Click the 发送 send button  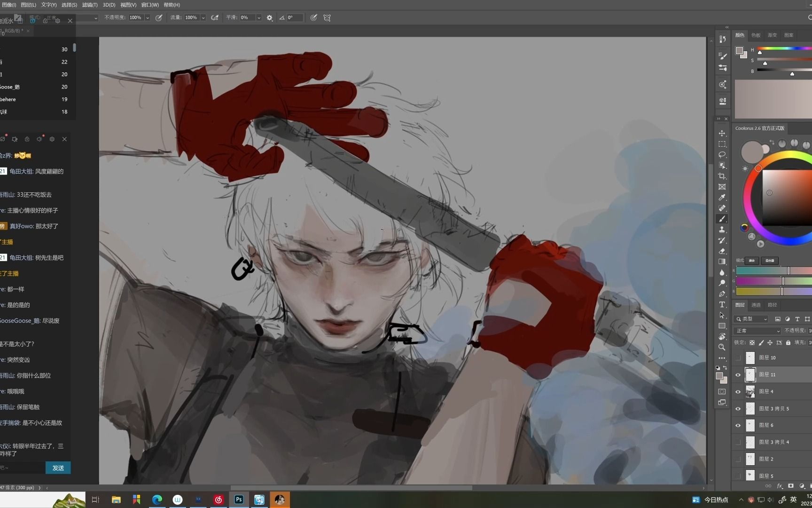(x=58, y=468)
